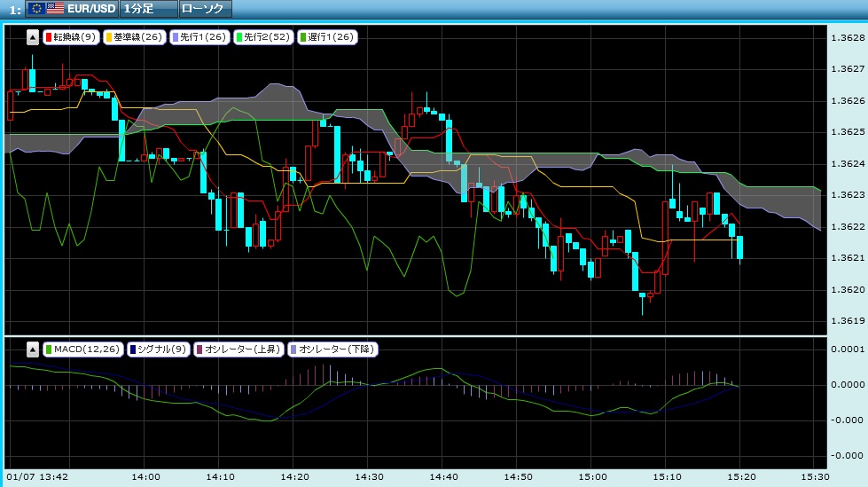The width and height of the screenshot is (868, 487).
Task: Click the chart number 1: label
Action: tap(15, 10)
